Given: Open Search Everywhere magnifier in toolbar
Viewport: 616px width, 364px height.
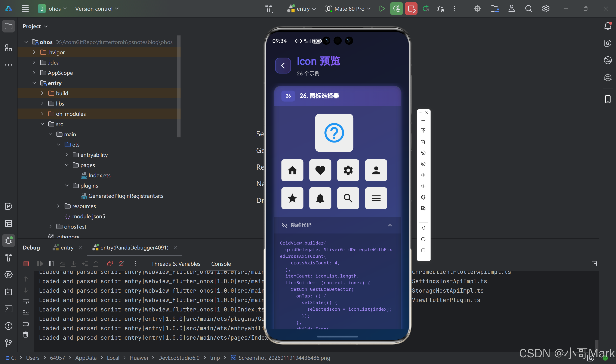Looking at the screenshot, I should (x=529, y=9).
